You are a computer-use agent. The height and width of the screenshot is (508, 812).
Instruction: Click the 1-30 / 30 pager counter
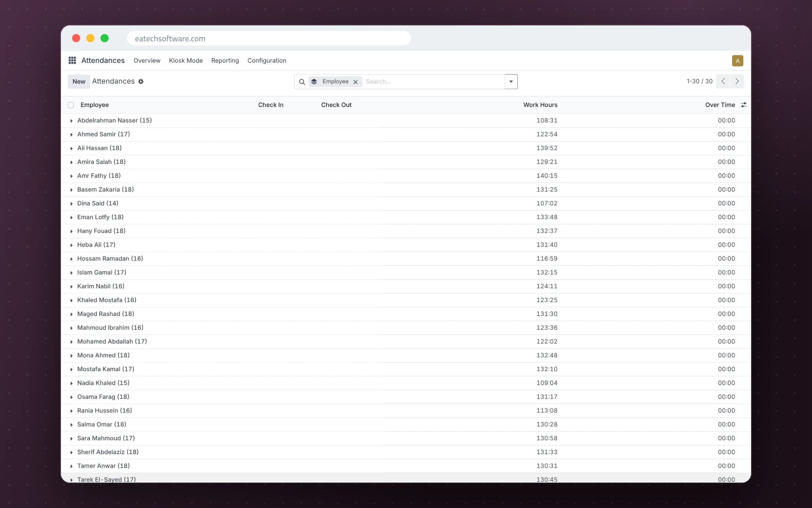point(699,81)
